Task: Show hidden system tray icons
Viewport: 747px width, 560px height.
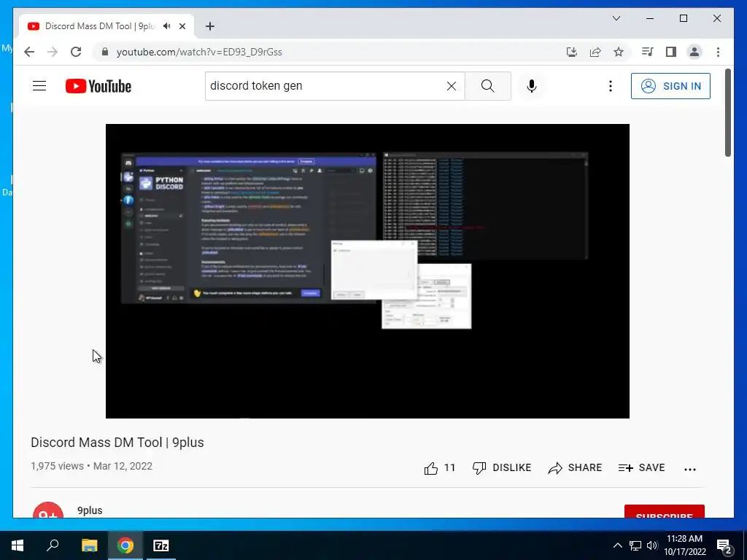Action: (617, 545)
